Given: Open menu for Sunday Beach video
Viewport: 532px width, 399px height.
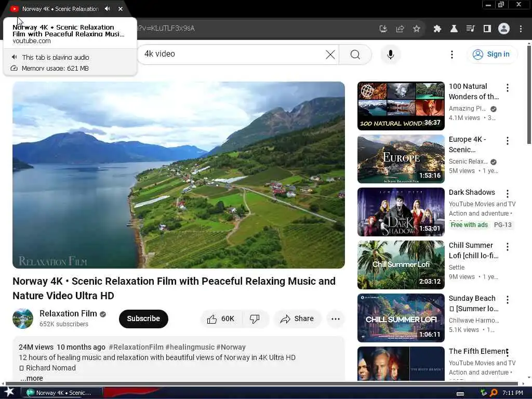Looking at the screenshot, I should tap(508, 300).
